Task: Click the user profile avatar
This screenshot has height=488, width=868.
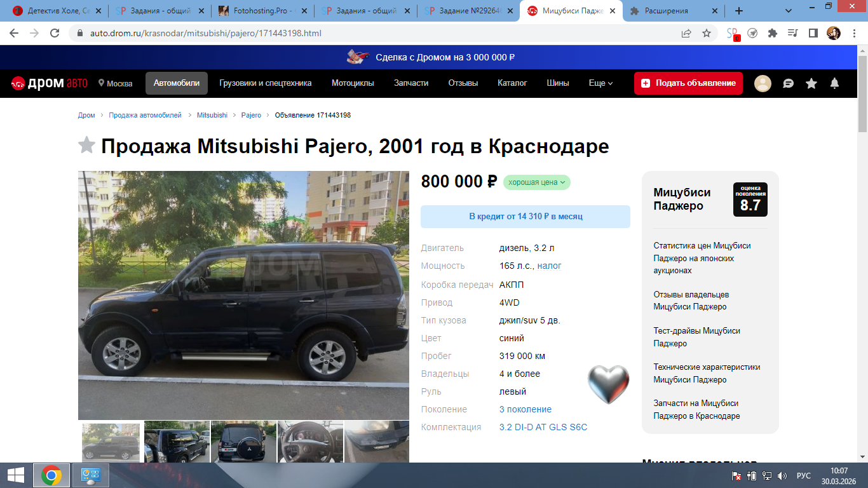Action: click(x=763, y=83)
